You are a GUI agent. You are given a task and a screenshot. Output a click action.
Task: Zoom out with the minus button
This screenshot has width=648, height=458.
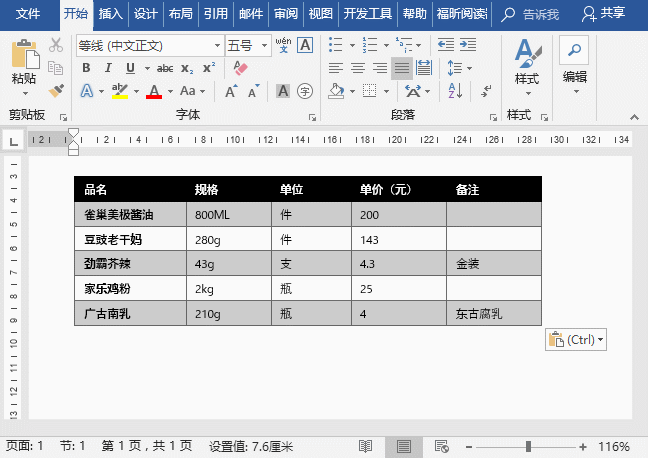tap(469, 447)
